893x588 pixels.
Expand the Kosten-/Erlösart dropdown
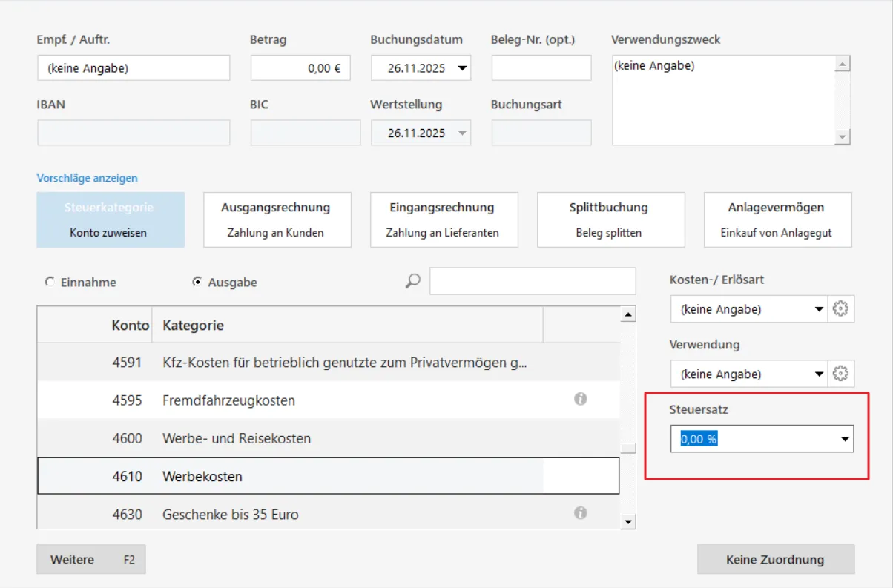[819, 309]
